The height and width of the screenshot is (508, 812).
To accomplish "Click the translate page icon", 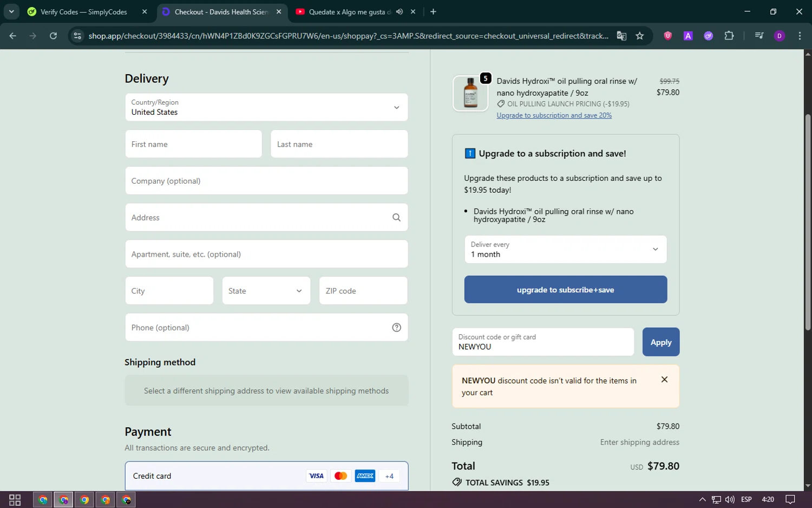I will click(x=621, y=36).
